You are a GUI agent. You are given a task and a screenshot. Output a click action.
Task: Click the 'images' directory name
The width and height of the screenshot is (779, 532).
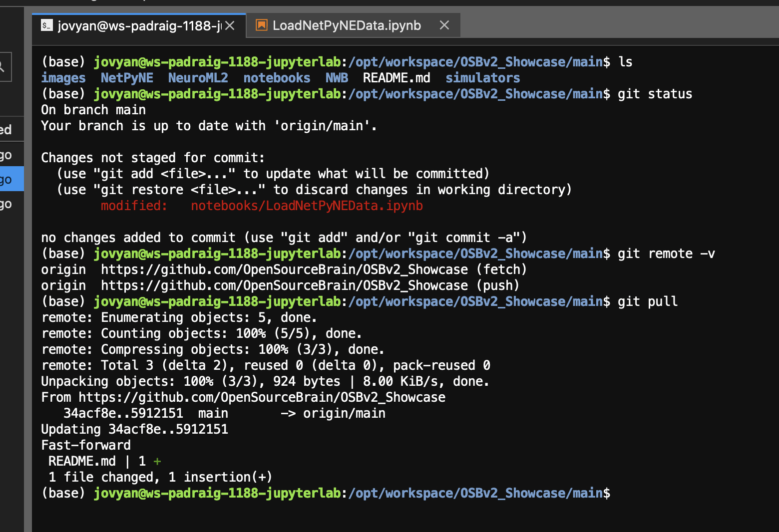(x=63, y=78)
